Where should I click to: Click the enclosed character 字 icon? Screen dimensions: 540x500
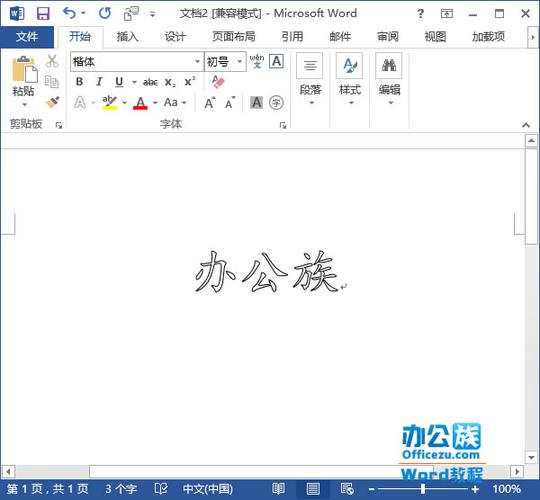(276, 103)
